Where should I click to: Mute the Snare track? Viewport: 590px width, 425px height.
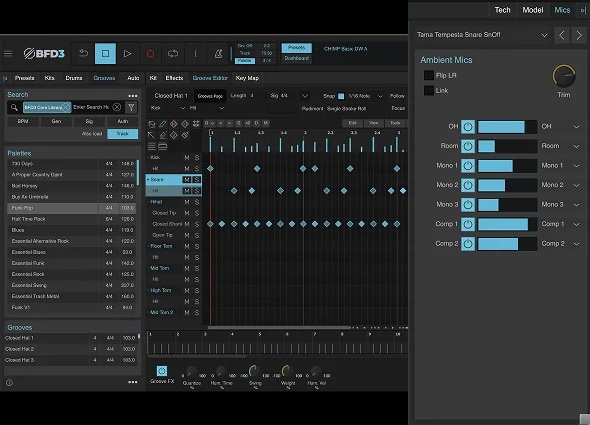(187, 180)
